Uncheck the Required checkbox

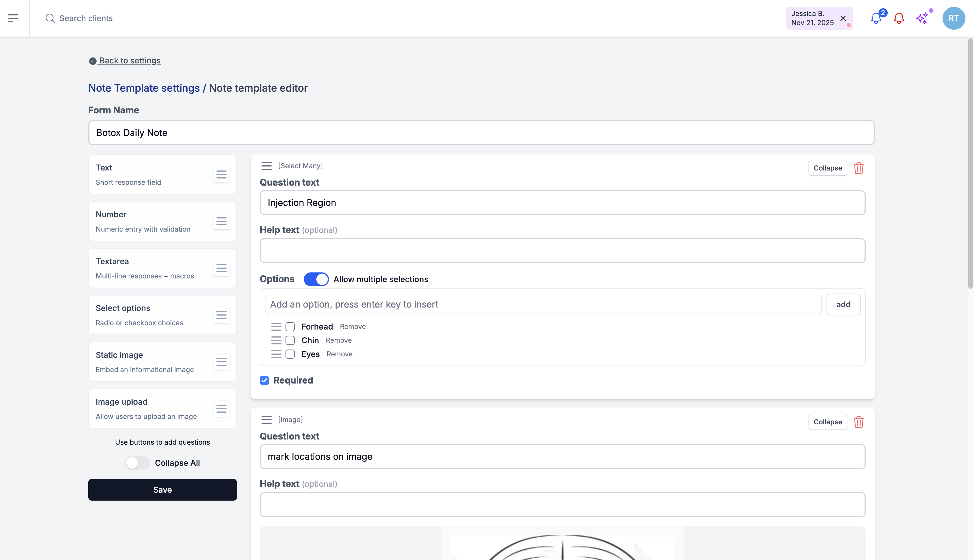(264, 380)
